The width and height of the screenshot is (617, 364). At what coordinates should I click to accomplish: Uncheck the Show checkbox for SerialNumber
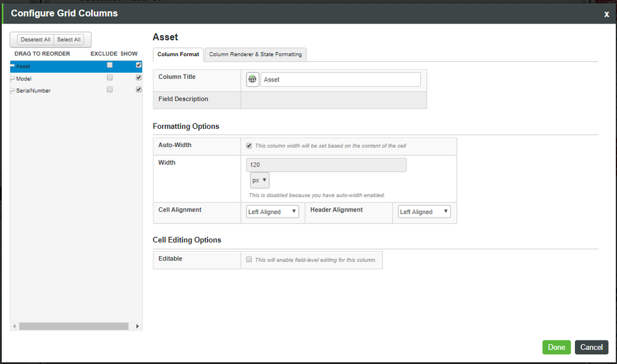[x=138, y=89]
